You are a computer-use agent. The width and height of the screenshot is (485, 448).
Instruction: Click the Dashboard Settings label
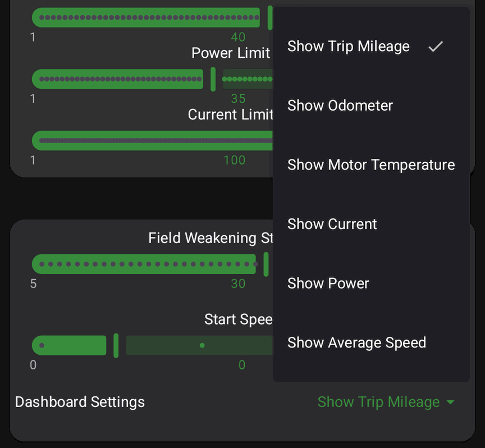click(x=80, y=402)
